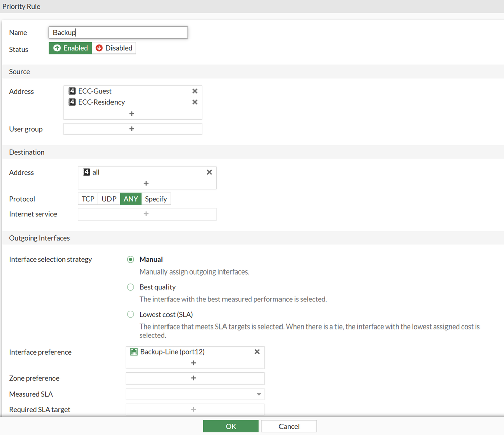Screen dimensions: 504x435
Task: Confirm the rule with OK button
Action: click(x=231, y=426)
